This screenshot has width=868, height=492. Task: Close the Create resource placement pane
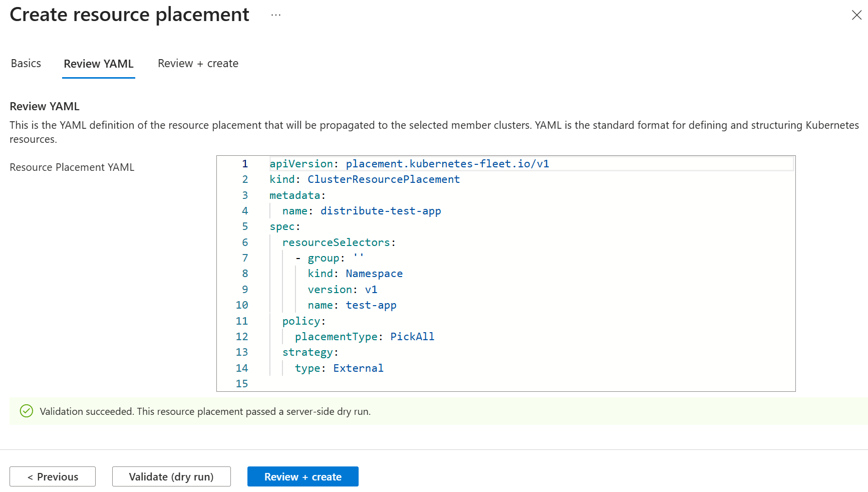coord(856,15)
